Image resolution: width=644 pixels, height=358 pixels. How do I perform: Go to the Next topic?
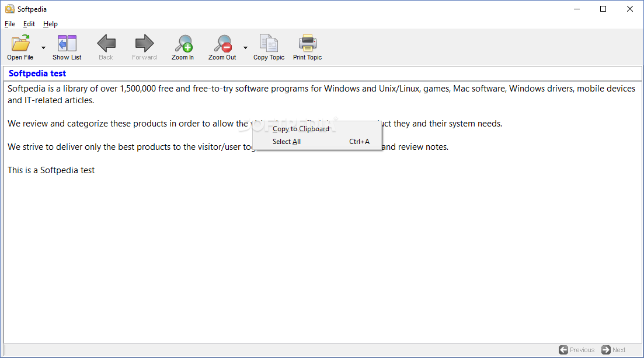(x=614, y=350)
